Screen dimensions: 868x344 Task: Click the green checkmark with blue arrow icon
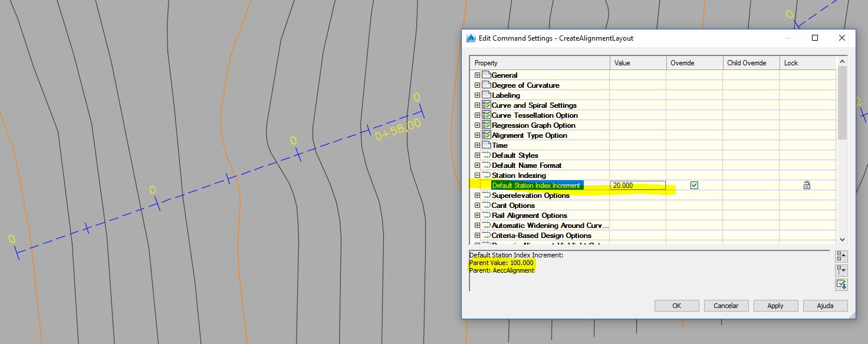[x=841, y=285]
